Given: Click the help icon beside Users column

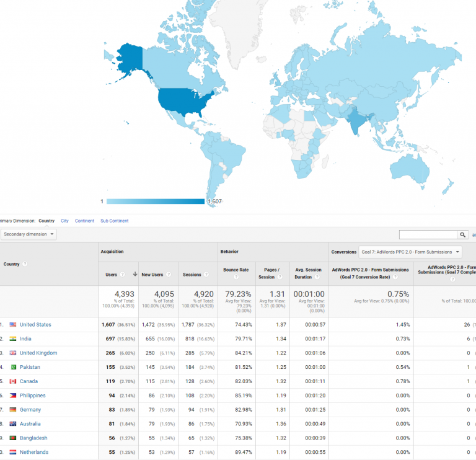Looking at the screenshot, I should tap(123, 274).
